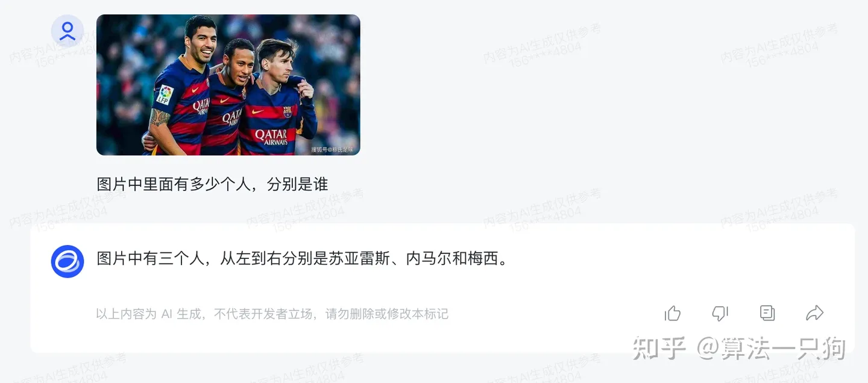868x383 pixels.
Task: Click the AI reply starting 图片中有三个人
Action: click(x=303, y=260)
